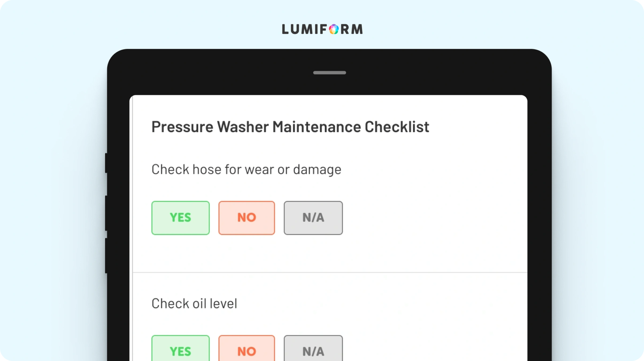The width and height of the screenshot is (644, 361).
Task: Click the word 'Checklist' in the heading
Action: tap(397, 127)
